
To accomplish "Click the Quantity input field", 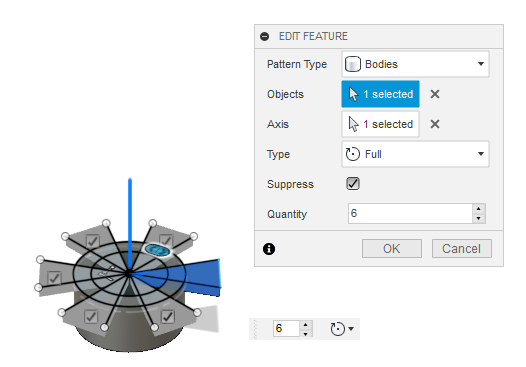I will tap(410, 213).
